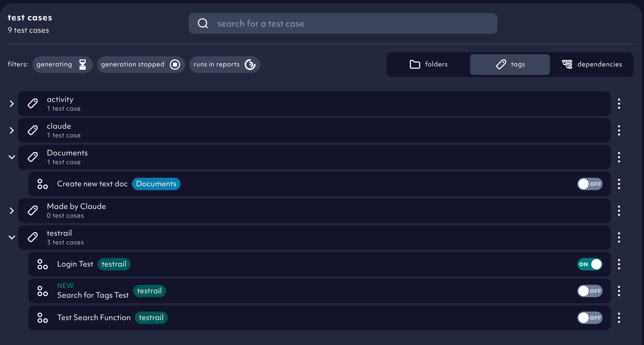The image size is (644, 345).
Task: Click the test case icon beside 'Create new text doc'
Action: (x=42, y=184)
